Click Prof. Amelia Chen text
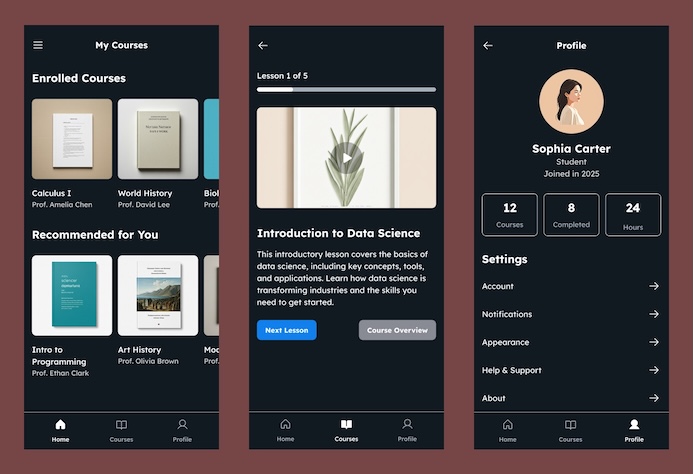Image resolution: width=693 pixels, height=474 pixels. pyautogui.click(x=62, y=204)
